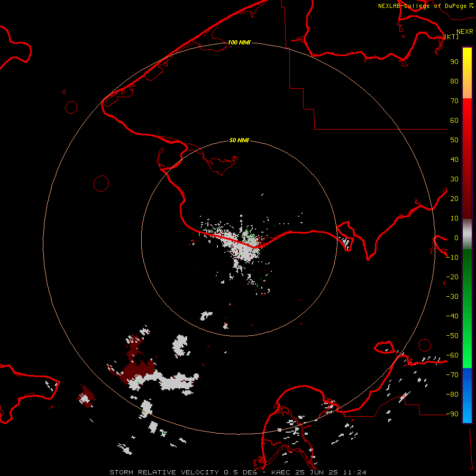Click the "[KT]" units label

452,36
